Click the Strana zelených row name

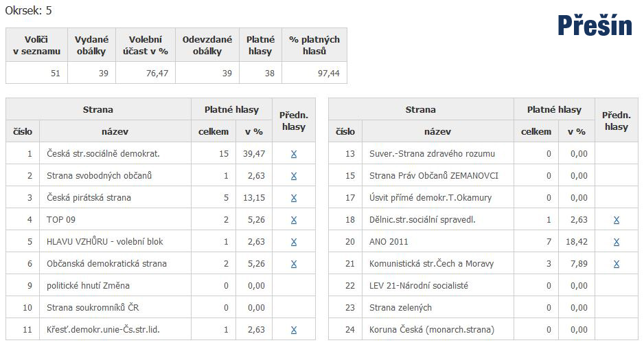tap(400, 308)
